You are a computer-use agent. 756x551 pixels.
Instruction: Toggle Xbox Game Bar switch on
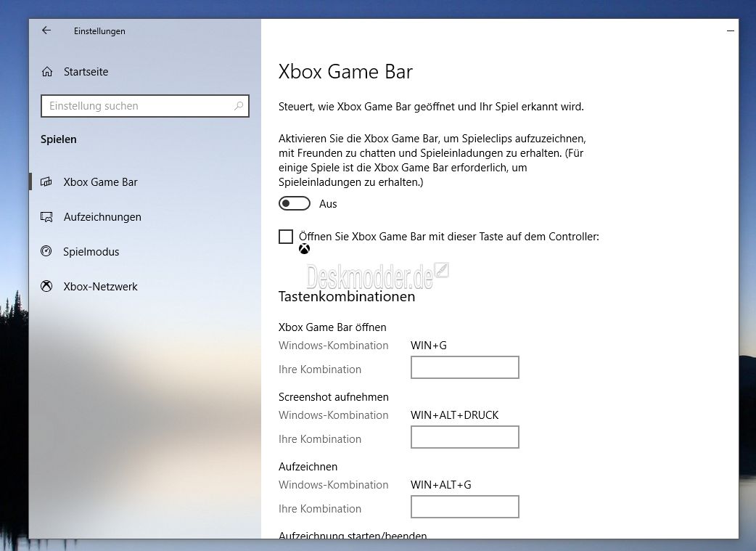coord(294,203)
